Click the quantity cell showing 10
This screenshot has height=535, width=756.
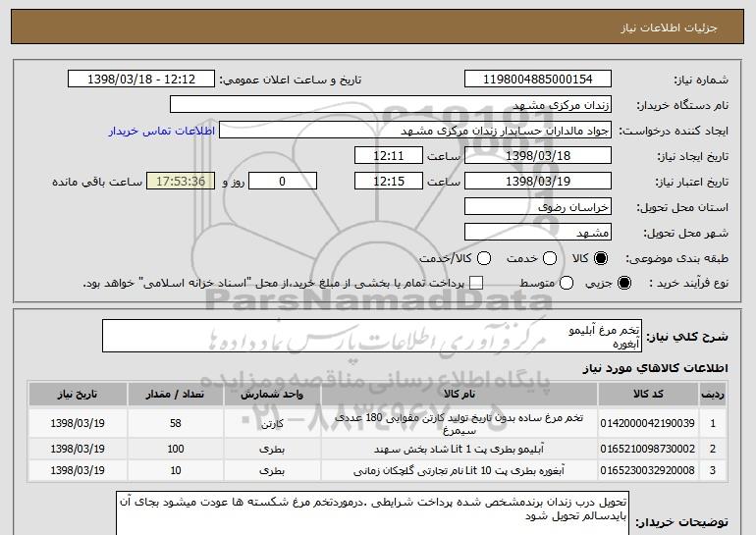(176, 470)
